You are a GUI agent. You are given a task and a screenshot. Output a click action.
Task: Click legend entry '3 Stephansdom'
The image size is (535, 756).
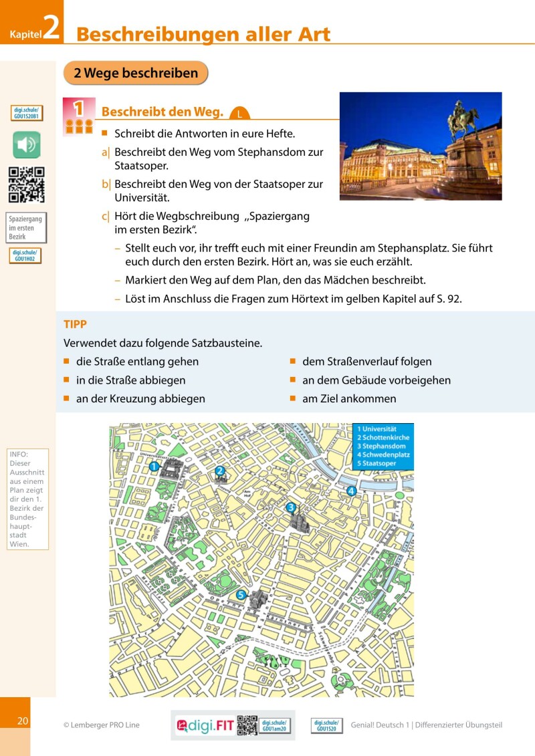coord(381,446)
